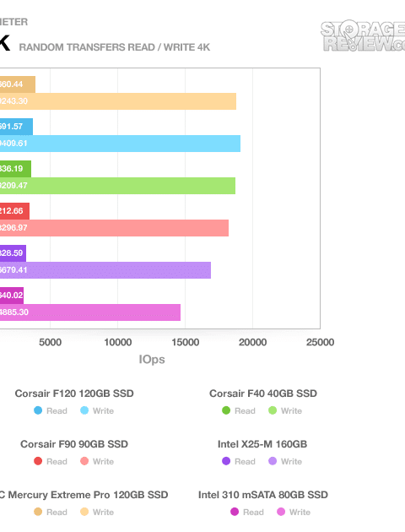Click the purple read bar ending 28.59
Viewport: 405px width, 532px height.
click(13, 253)
